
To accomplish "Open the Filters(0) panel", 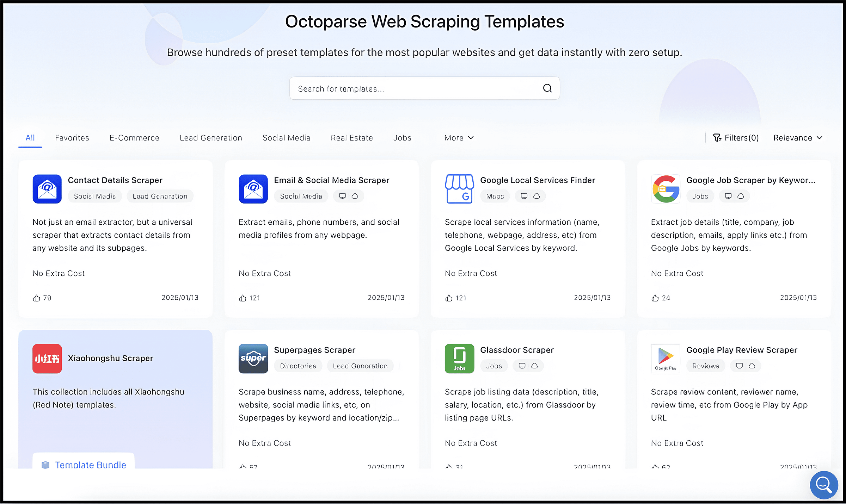I will point(736,138).
